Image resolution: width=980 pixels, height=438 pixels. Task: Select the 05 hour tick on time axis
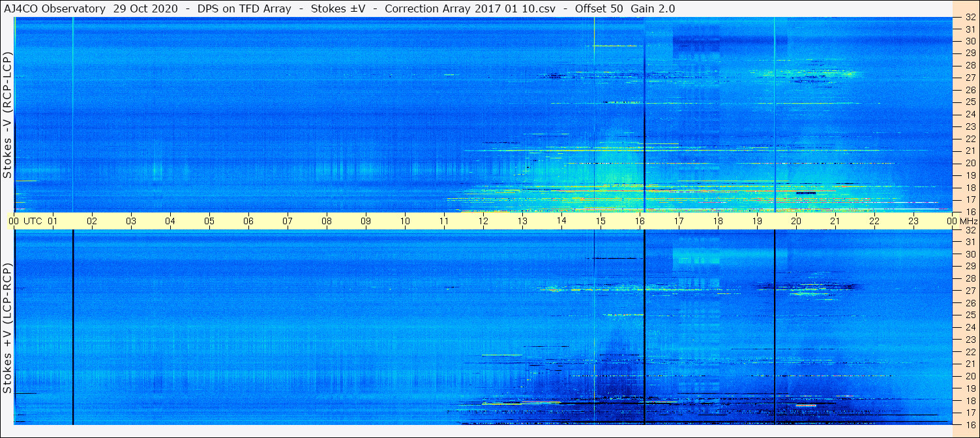pos(209,221)
